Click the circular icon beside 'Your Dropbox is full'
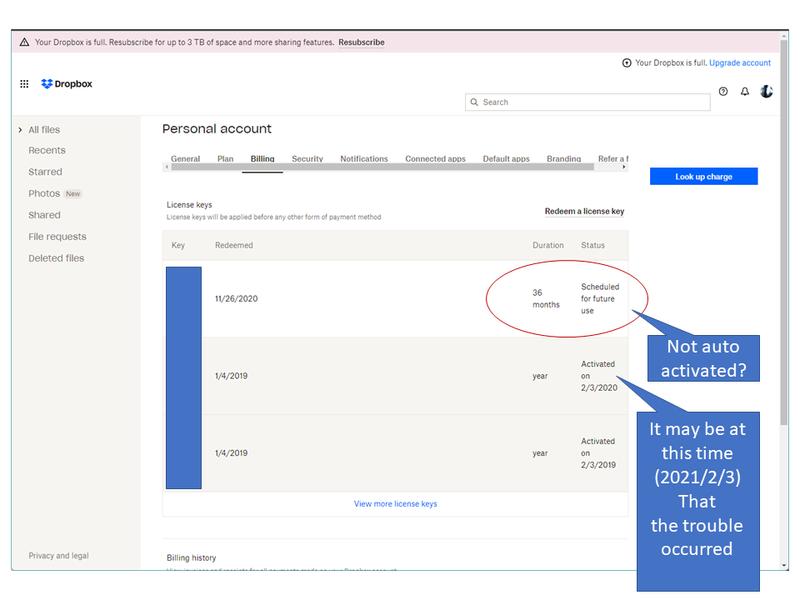800x600 pixels. click(x=627, y=63)
